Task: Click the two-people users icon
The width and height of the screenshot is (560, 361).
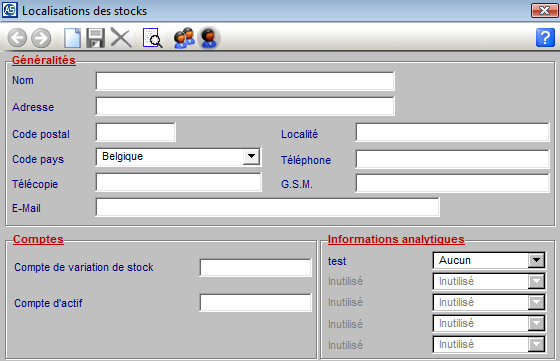Action: (184, 38)
